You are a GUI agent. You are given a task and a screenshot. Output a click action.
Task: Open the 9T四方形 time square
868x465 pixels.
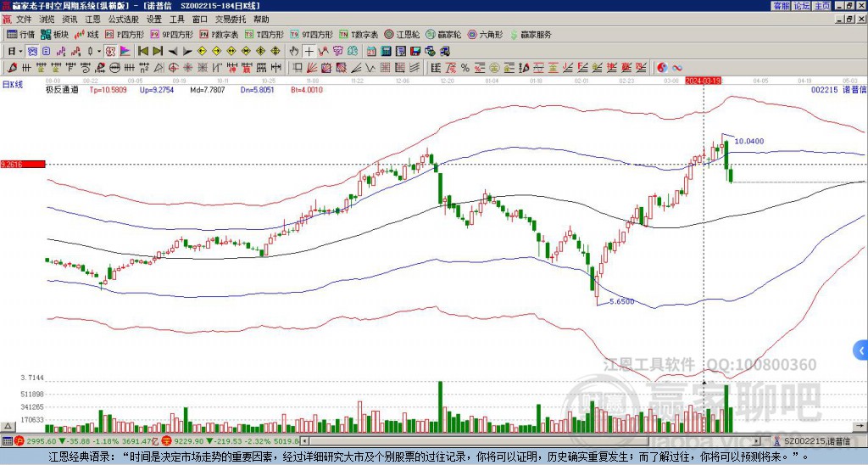pyautogui.click(x=312, y=34)
